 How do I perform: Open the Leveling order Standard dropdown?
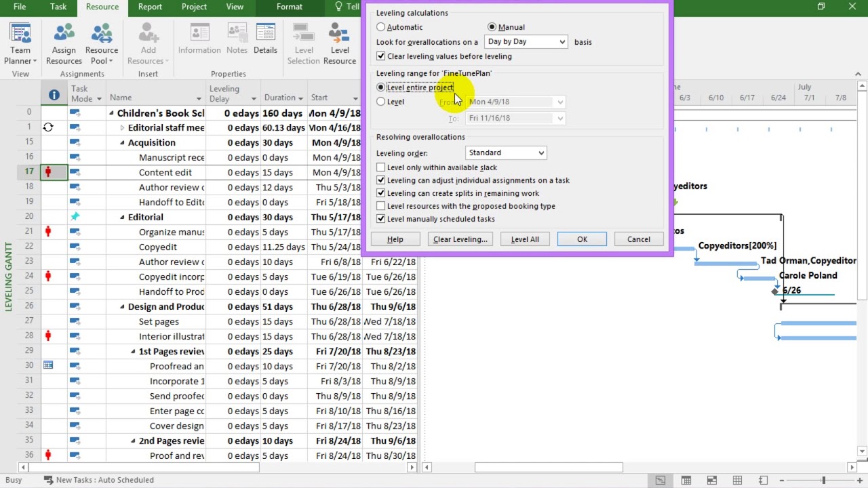506,153
